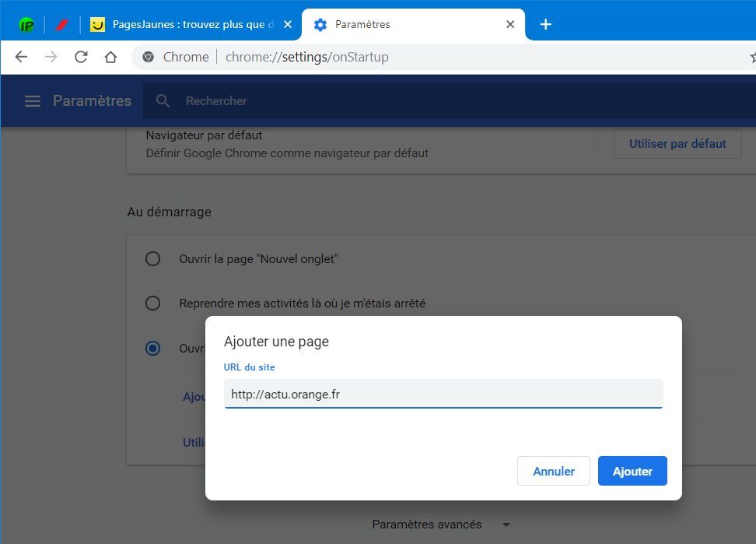The height and width of the screenshot is (544, 756).
Task: Switch to the red pinned tab
Action: click(62, 25)
